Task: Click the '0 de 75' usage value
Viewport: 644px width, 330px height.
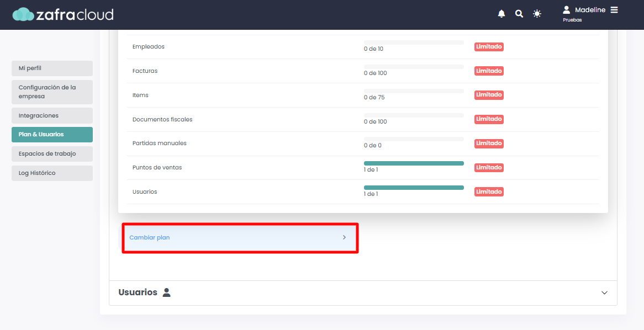Action: (x=374, y=97)
